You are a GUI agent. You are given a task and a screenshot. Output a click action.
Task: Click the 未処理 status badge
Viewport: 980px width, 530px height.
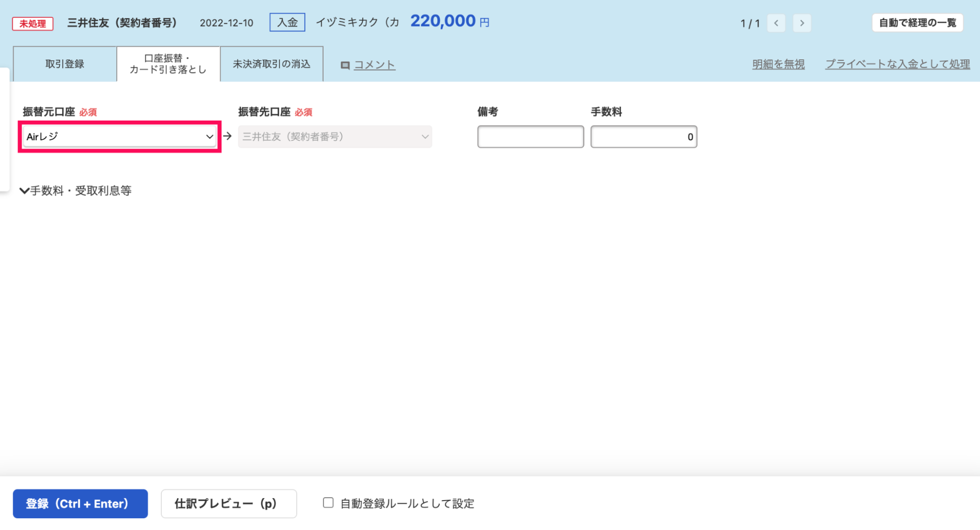point(33,24)
